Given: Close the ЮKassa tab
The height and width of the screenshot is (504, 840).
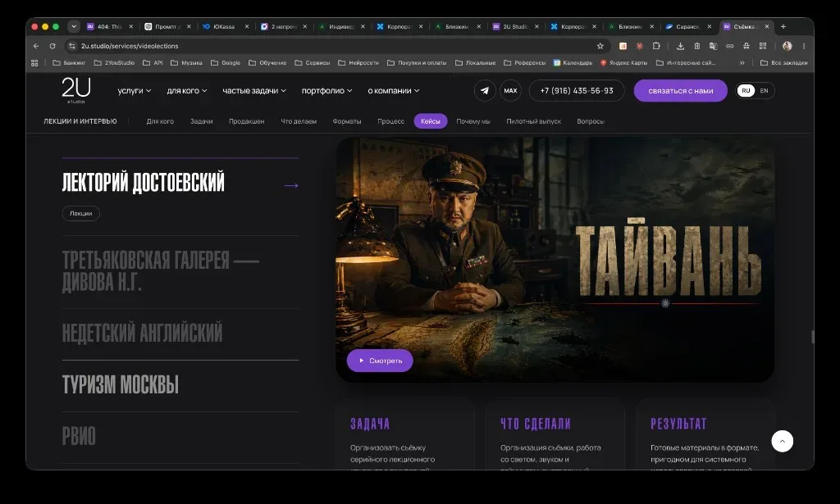Looking at the screenshot, I should click(x=247, y=26).
